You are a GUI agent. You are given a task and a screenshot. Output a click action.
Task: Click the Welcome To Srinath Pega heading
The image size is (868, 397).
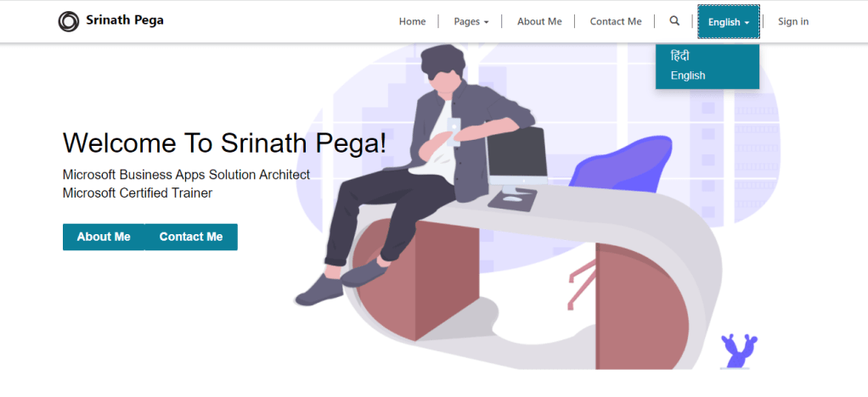[224, 143]
